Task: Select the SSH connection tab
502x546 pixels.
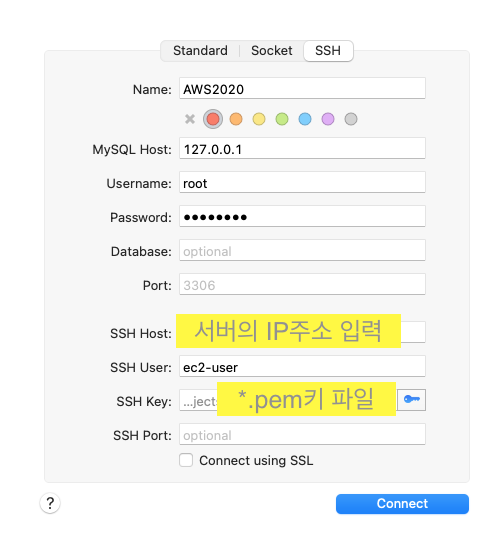Action: pyautogui.click(x=328, y=51)
